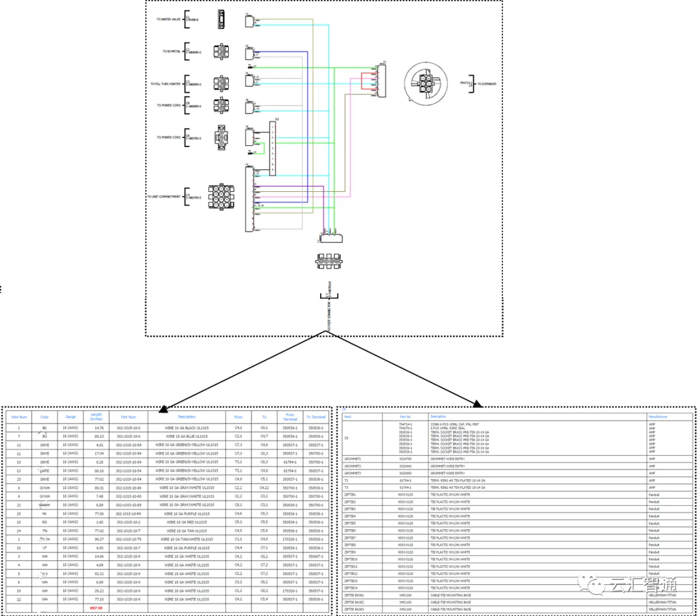
Task: Click the length value 99.27
Action: point(99,539)
